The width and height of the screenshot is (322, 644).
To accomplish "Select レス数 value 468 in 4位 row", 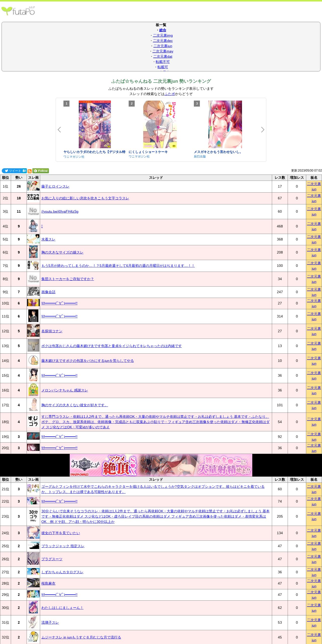I will pos(280,226).
